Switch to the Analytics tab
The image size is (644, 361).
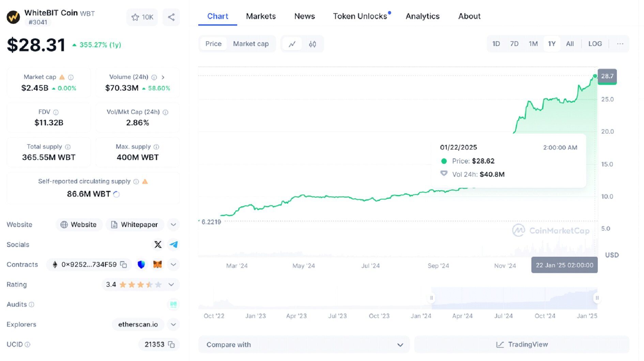423,16
